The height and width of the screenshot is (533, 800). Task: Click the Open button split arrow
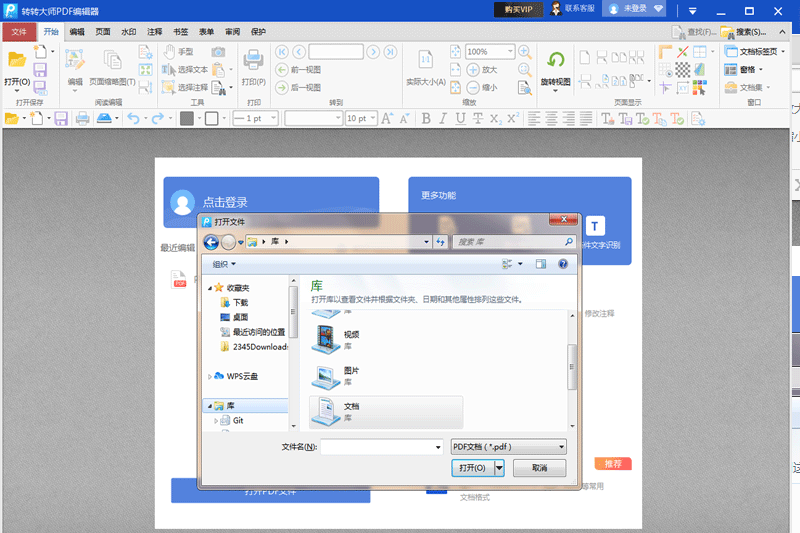(x=499, y=468)
